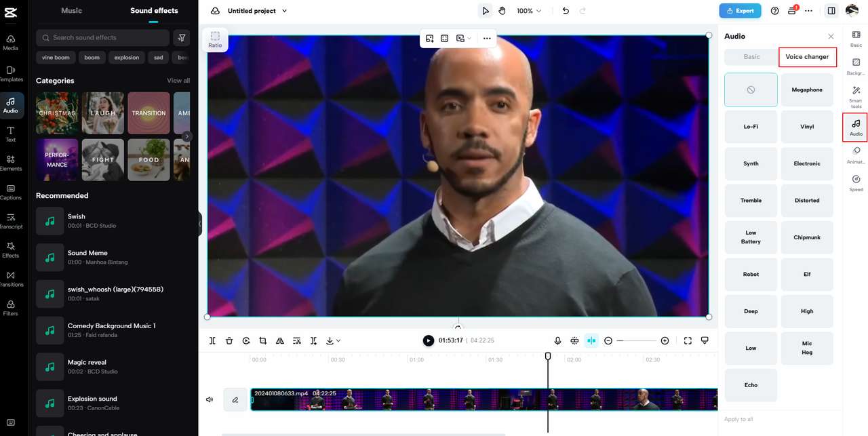868x436 pixels.
Task: Select the 202401080633.mp4 clip on timeline
Action: click(x=484, y=399)
